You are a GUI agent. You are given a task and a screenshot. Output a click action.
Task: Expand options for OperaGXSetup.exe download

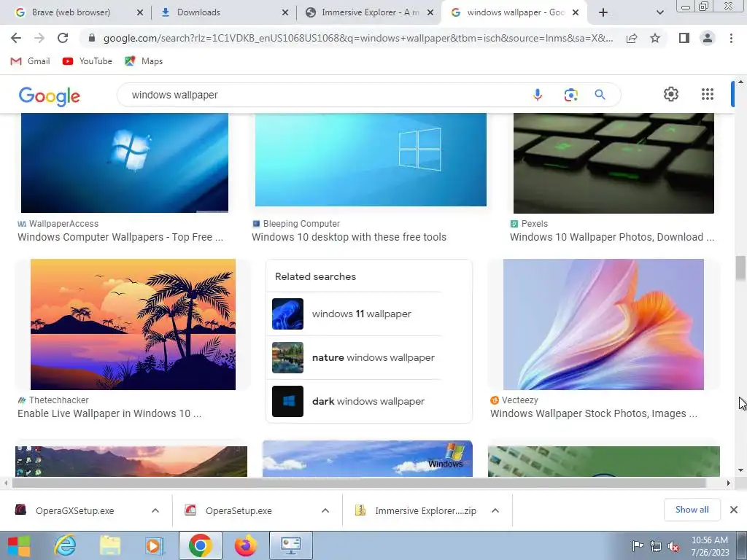[155, 510]
